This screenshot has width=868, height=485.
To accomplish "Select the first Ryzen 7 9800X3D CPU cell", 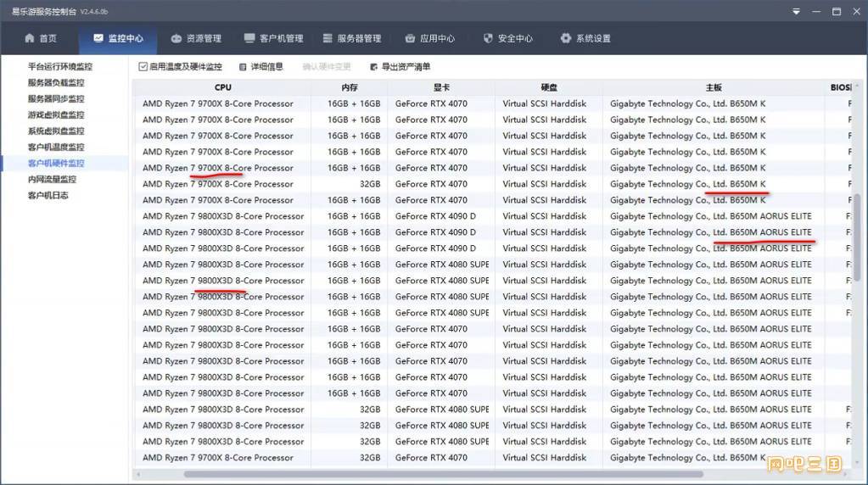I will tap(223, 216).
